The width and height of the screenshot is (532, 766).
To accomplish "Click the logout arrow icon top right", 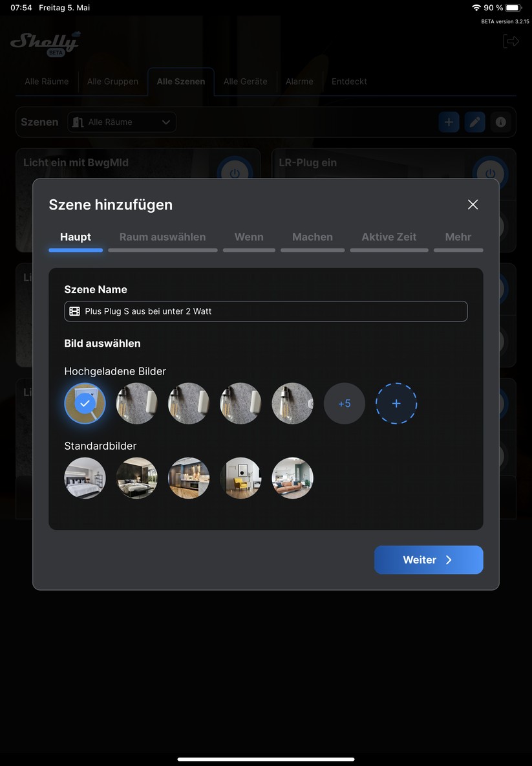I will pos(511,41).
